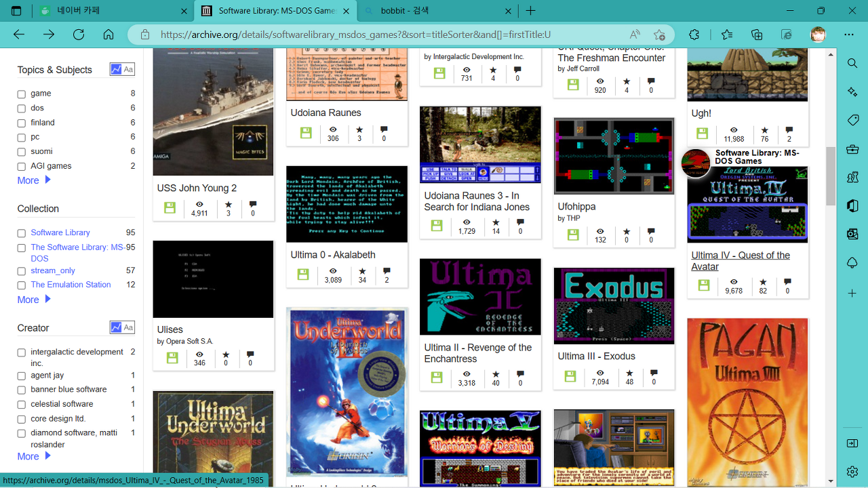Open Pagan Ultima VIII cover thumbnail
Viewport: 868px width, 488px height.
click(x=747, y=403)
